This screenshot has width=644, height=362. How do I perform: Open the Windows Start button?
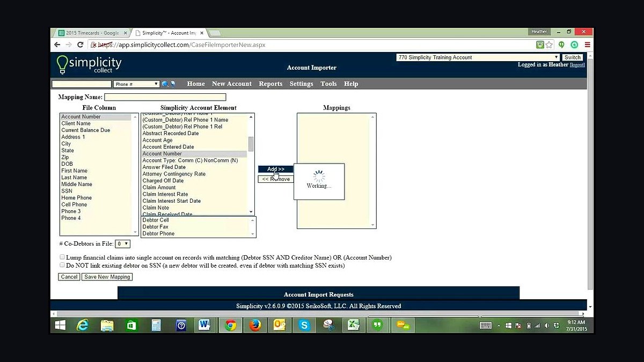pos(60,325)
